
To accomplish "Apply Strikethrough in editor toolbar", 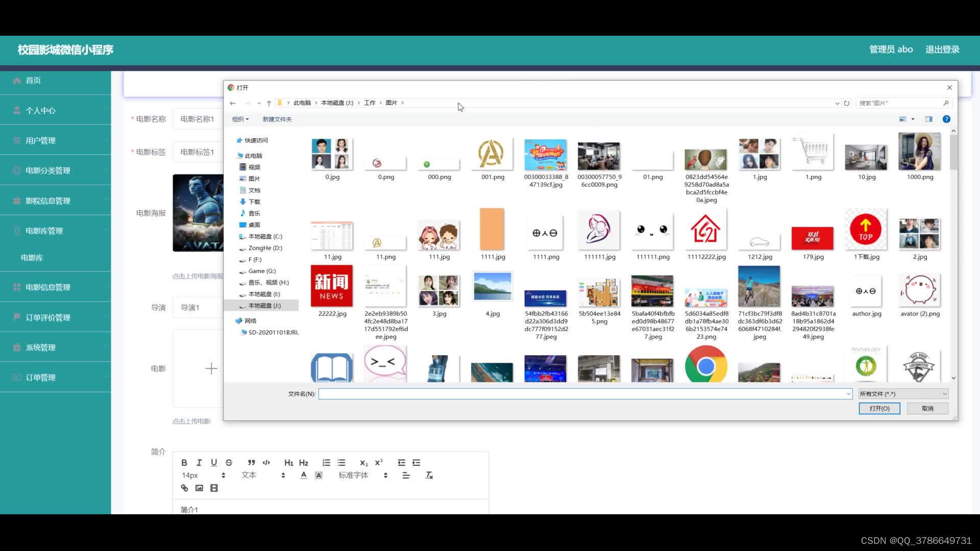I will (x=229, y=463).
